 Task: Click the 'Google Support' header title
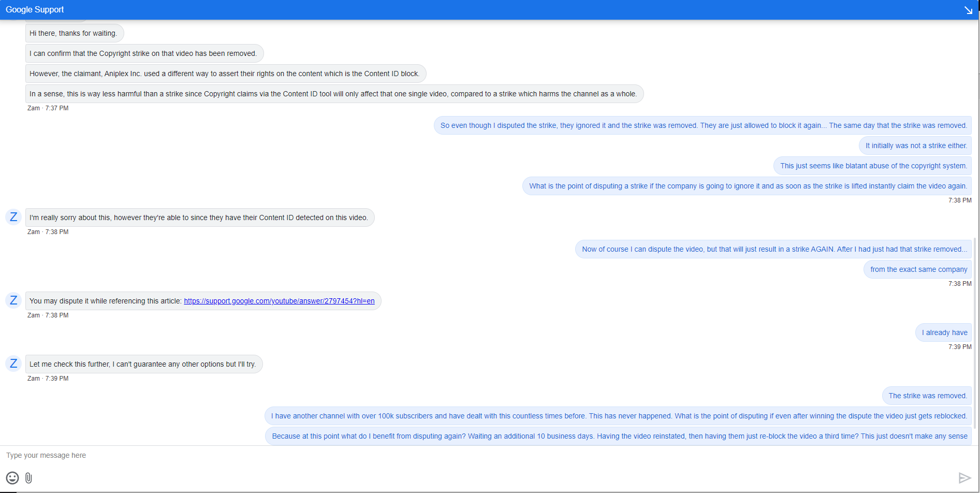35,9
